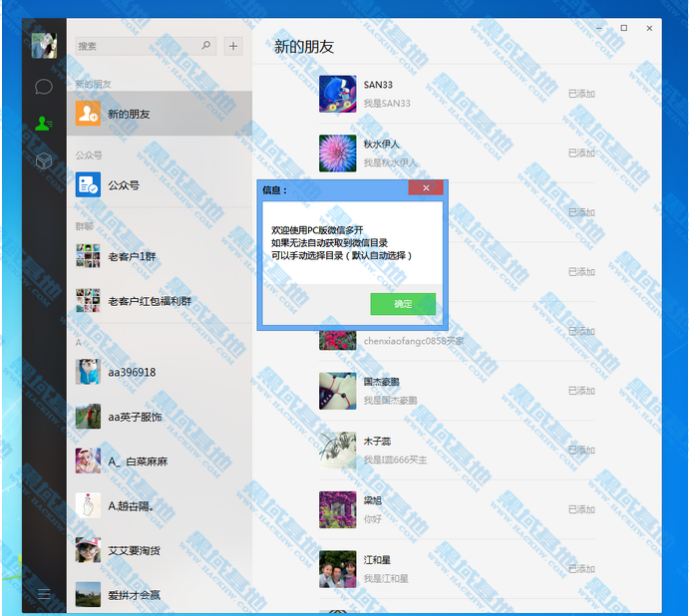
Task: Open 江和星's friend entry
Action: coord(457,568)
